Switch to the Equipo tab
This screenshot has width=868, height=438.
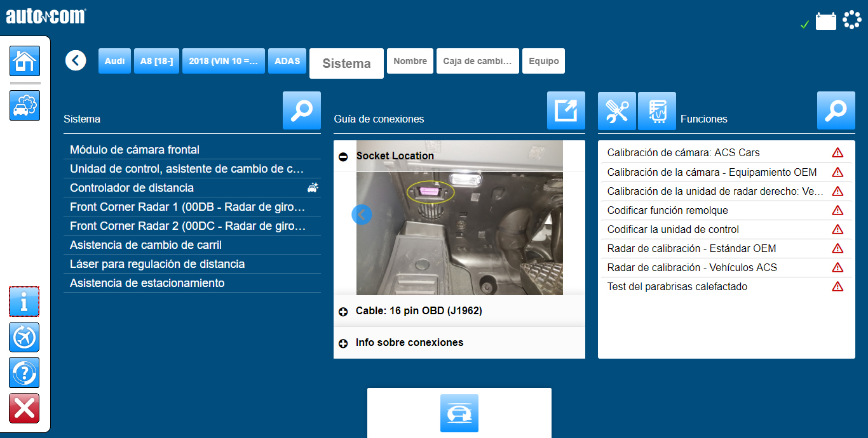pos(543,61)
